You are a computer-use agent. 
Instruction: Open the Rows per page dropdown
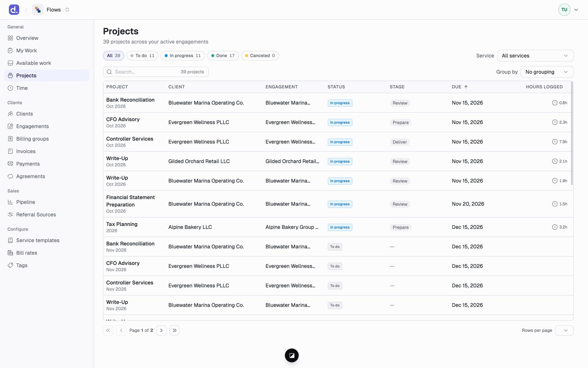564,330
